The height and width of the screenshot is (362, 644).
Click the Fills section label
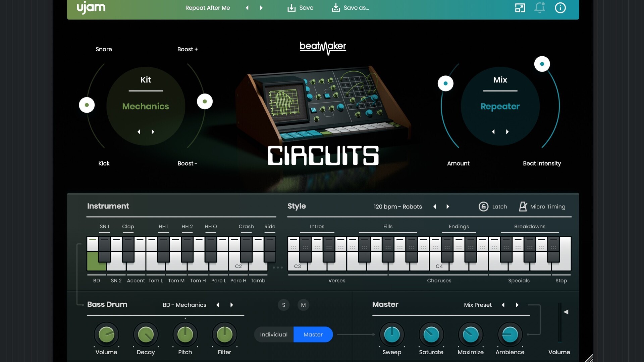pyautogui.click(x=388, y=226)
